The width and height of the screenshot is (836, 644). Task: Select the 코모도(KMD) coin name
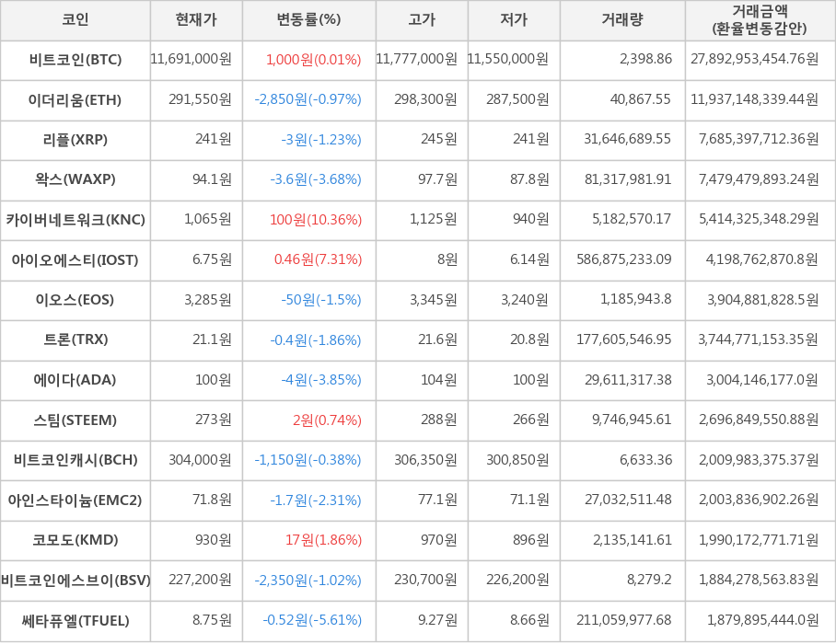coord(75,540)
